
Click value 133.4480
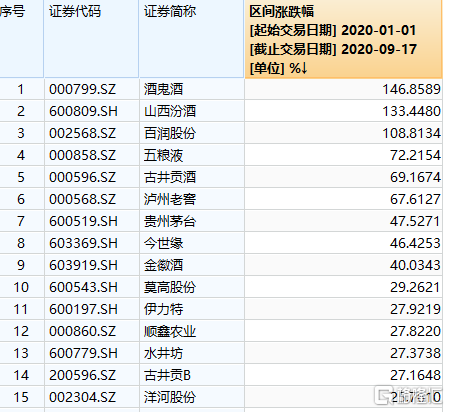coord(411,111)
